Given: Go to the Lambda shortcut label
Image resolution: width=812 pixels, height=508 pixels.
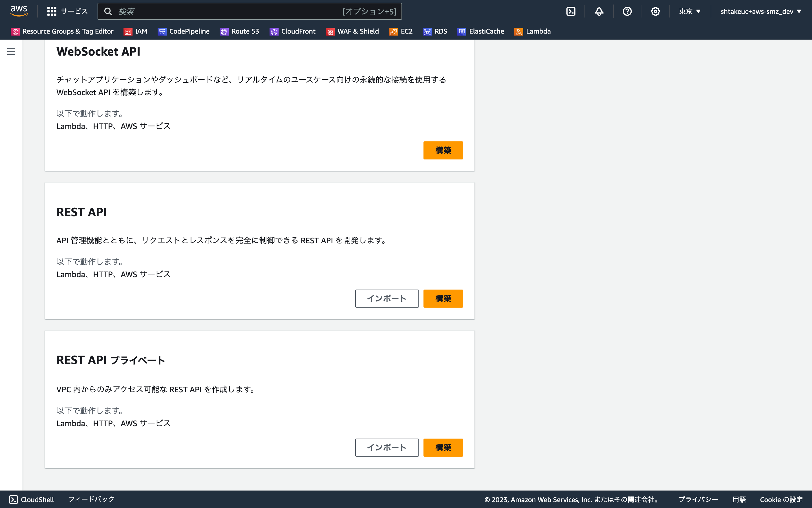Looking at the screenshot, I should coord(538,31).
